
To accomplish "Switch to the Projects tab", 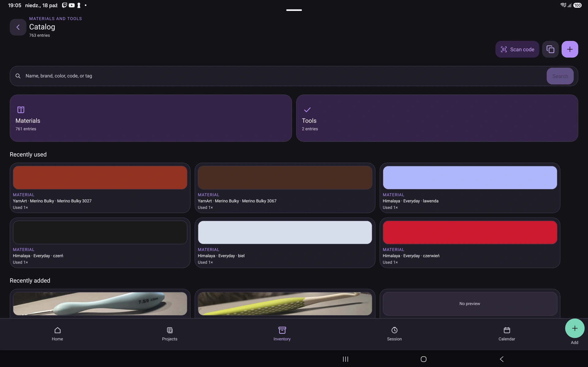I will [170, 334].
